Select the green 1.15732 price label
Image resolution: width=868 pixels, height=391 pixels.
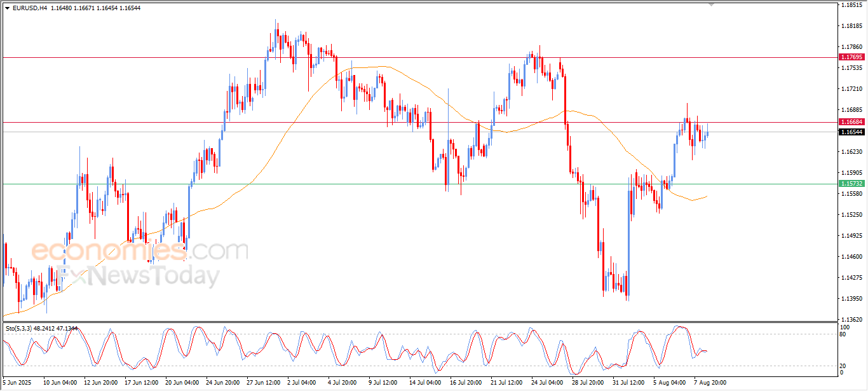(x=851, y=184)
